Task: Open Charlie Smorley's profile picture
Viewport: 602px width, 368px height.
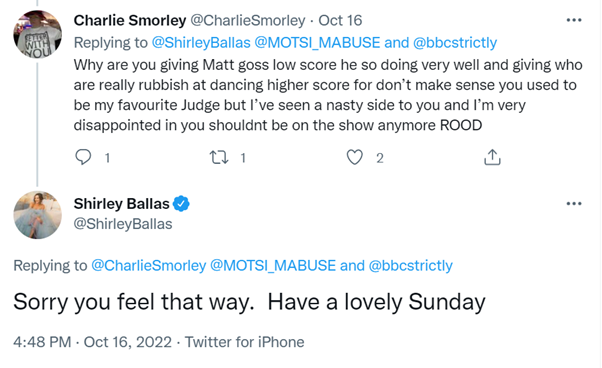Action: pyautogui.click(x=37, y=34)
